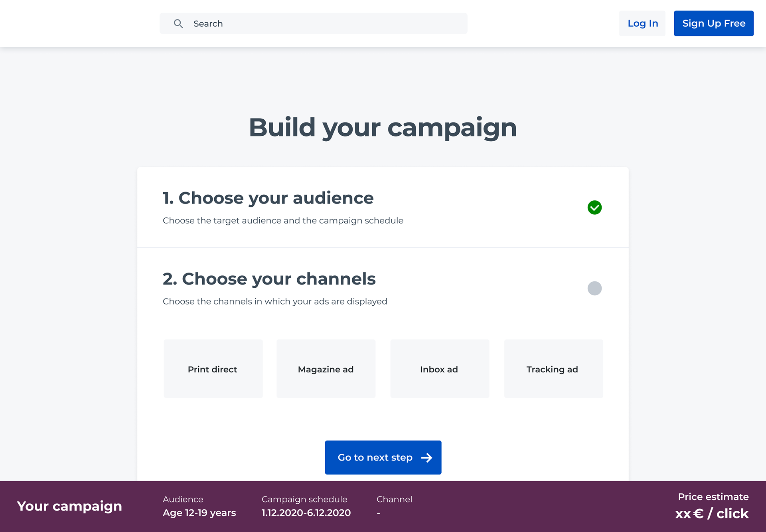Image resolution: width=766 pixels, height=532 pixels.
Task: Select the Magazine ad channel
Action: pyautogui.click(x=326, y=369)
